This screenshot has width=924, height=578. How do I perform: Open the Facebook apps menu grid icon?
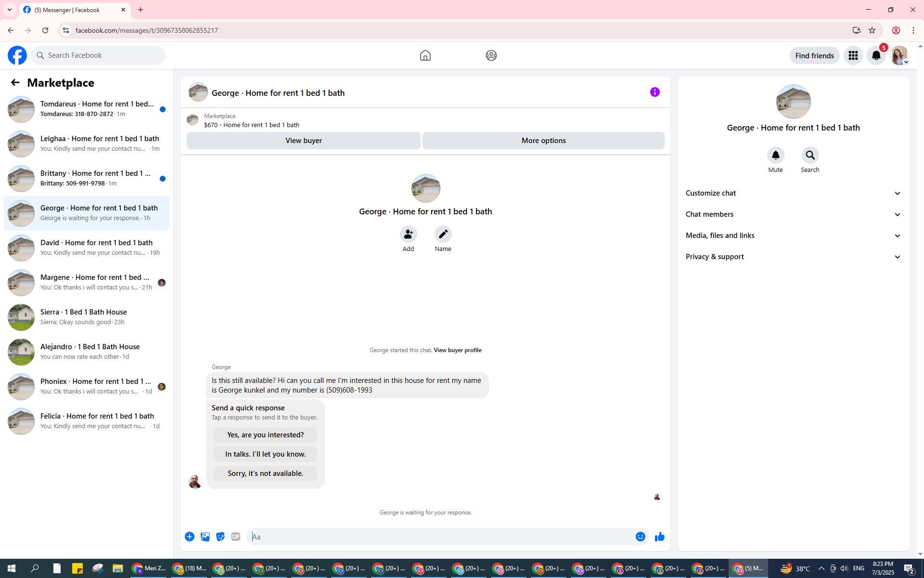pyautogui.click(x=853, y=55)
